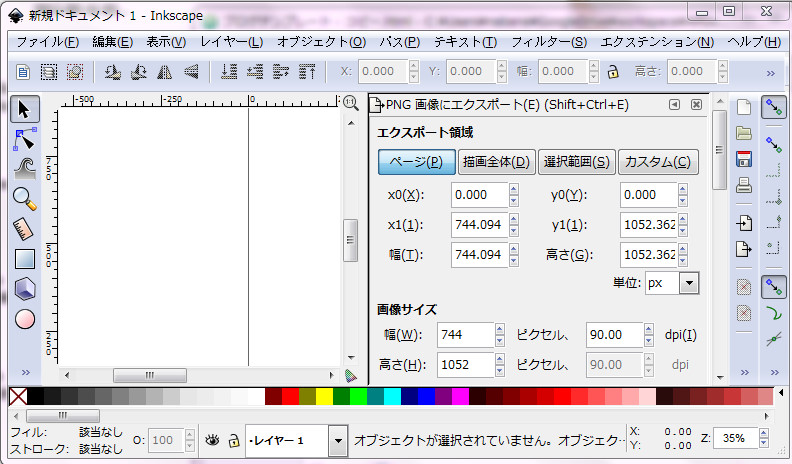Lower selection one step icon
The height and width of the screenshot is (464, 792).
click(255, 72)
